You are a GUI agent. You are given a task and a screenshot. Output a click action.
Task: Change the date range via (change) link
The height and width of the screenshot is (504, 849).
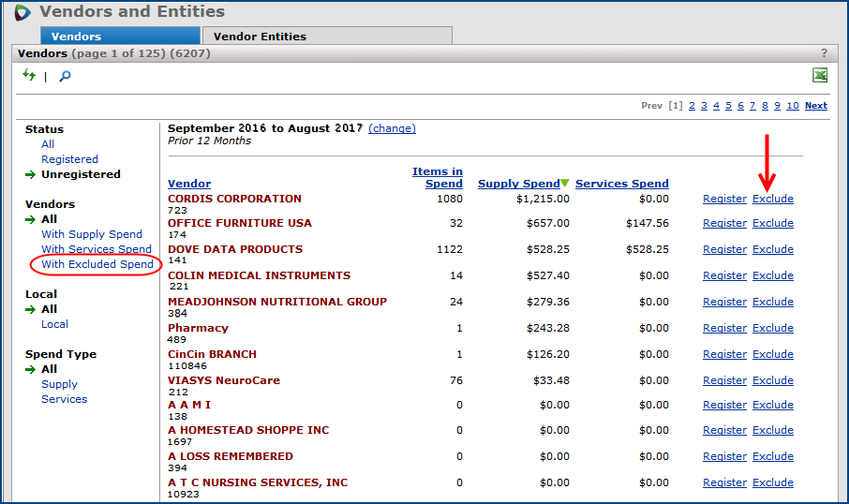pyautogui.click(x=392, y=128)
